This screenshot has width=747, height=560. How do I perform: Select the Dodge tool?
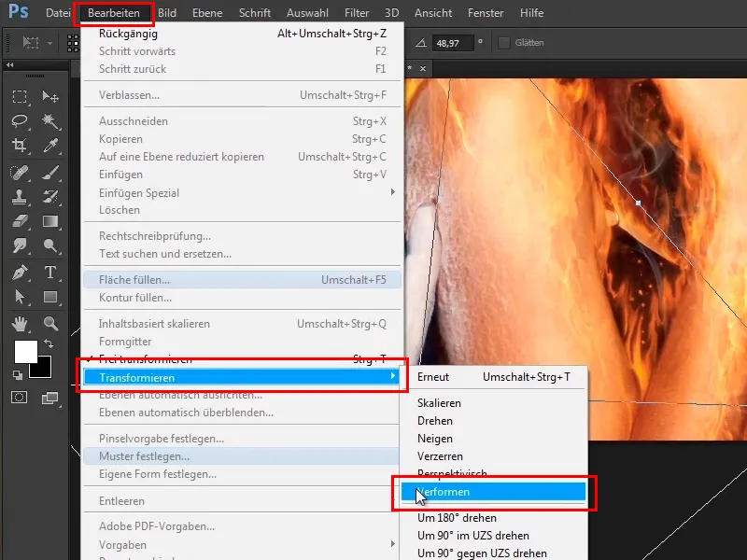[50, 245]
